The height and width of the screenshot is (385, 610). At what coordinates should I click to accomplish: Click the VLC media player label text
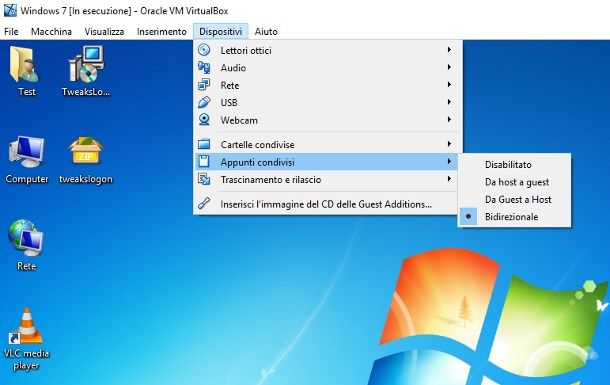(x=26, y=359)
